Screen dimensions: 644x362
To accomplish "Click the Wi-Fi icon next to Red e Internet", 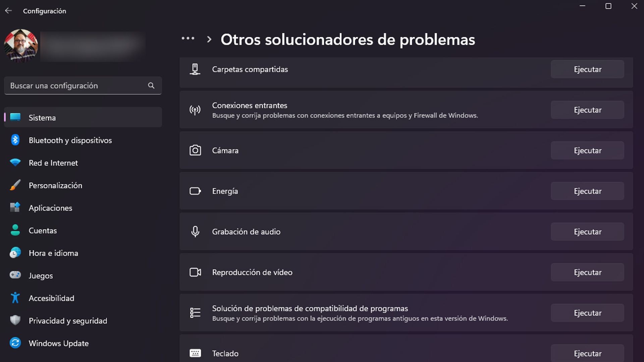I will (15, 163).
